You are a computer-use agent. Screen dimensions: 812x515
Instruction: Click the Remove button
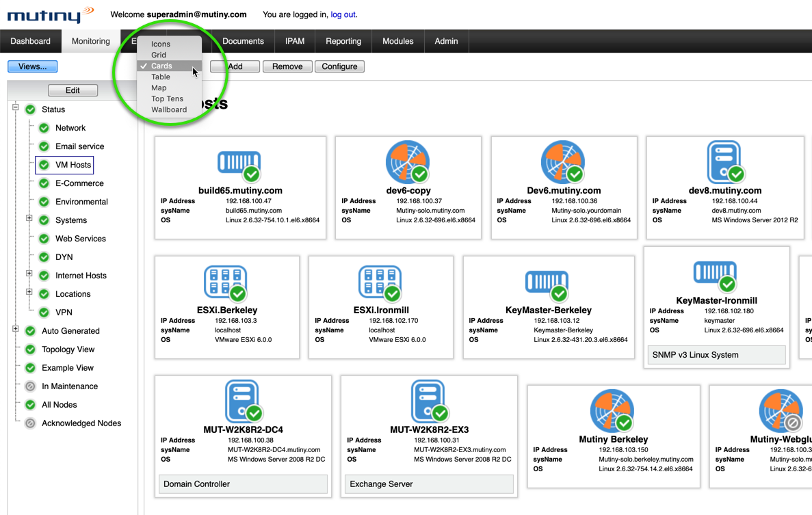[x=287, y=66]
